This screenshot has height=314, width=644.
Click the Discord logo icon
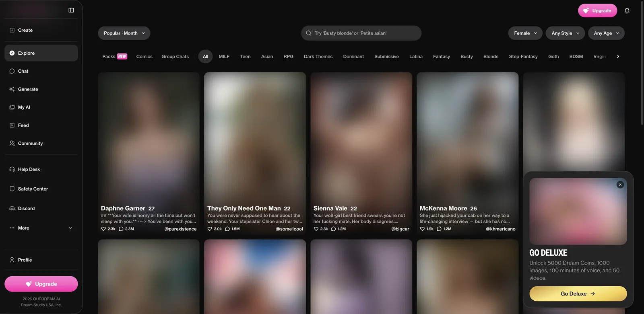12,209
